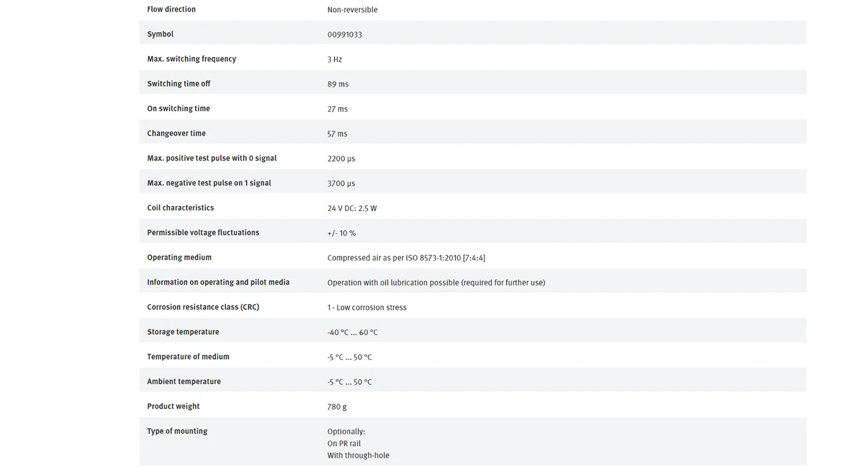Image resolution: width=868 pixels, height=468 pixels.
Task: Select the Coil characteristics 24 V DC value
Action: coord(352,208)
